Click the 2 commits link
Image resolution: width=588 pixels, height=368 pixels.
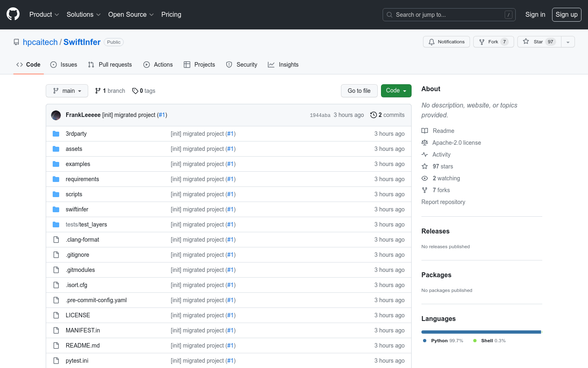tap(388, 115)
